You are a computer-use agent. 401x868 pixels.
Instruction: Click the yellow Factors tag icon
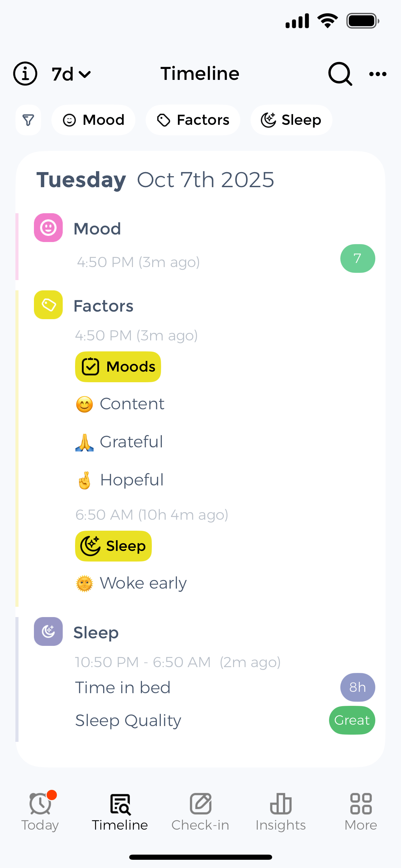click(48, 305)
